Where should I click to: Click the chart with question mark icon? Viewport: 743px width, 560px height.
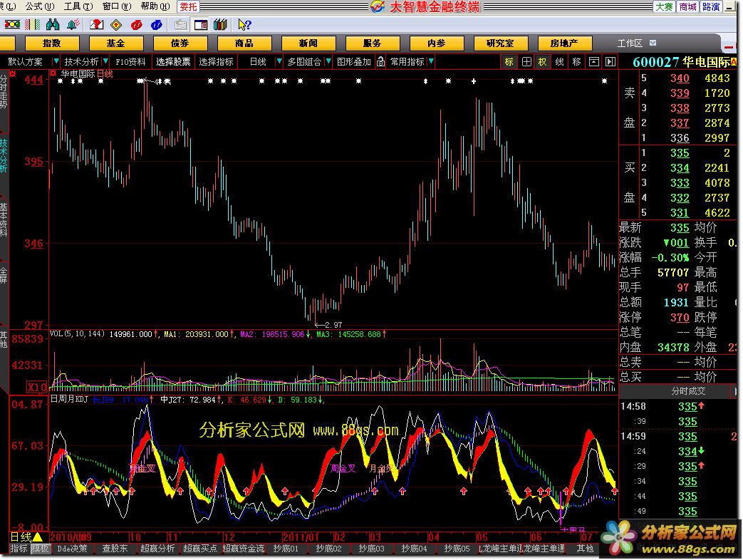coord(96,25)
